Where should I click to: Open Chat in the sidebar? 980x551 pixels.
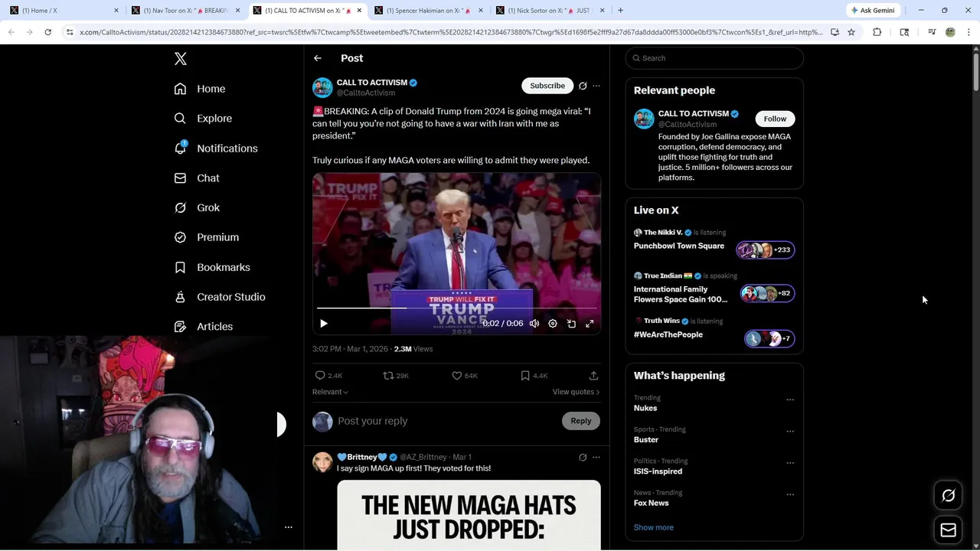(197, 178)
